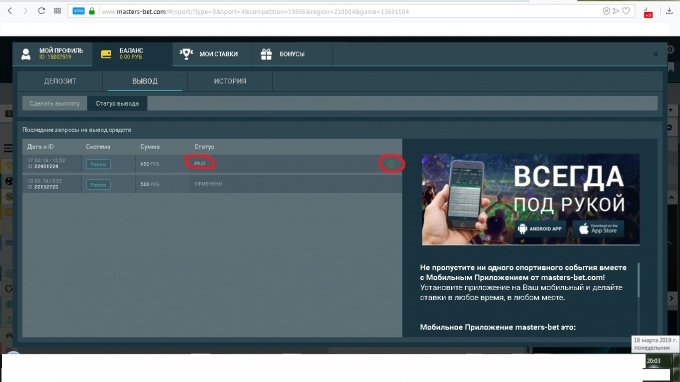Switch to the Депозит tab
680x382 pixels.
coord(60,81)
